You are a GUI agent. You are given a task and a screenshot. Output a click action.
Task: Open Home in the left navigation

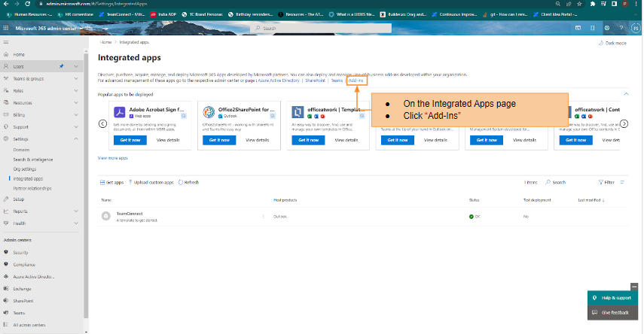pyautogui.click(x=19, y=54)
